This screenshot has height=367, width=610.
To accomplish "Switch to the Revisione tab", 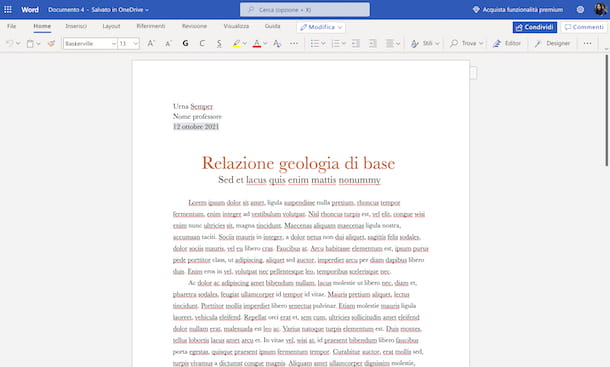I will click(x=194, y=26).
